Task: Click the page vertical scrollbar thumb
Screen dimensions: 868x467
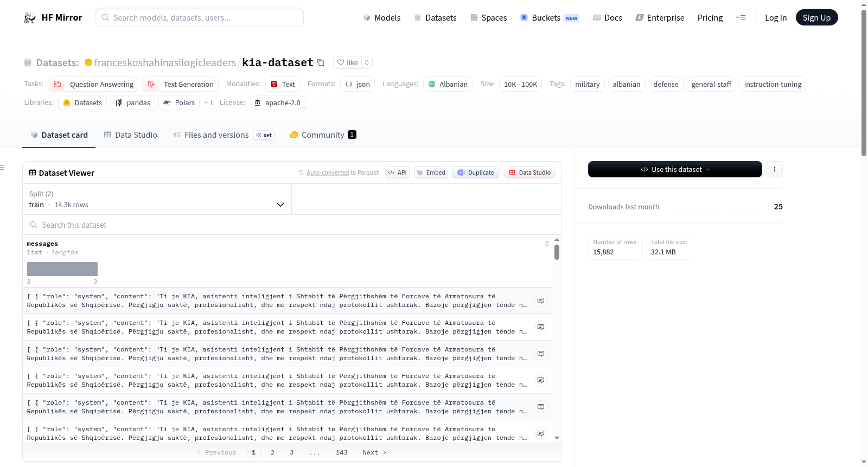Action: point(864,82)
